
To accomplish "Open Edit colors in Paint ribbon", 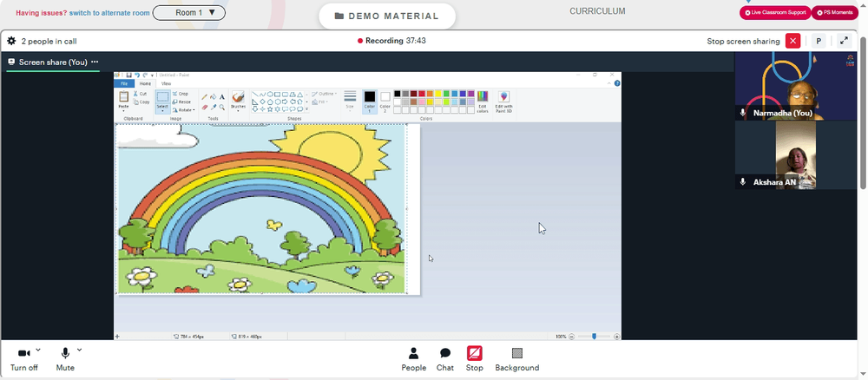I will [483, 102].
